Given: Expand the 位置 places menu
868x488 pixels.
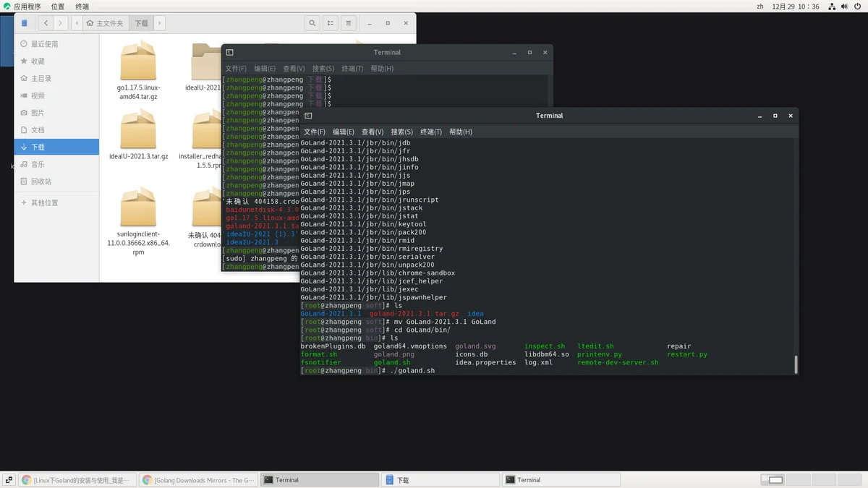Looking at the screenshot, I should (58, 7).
